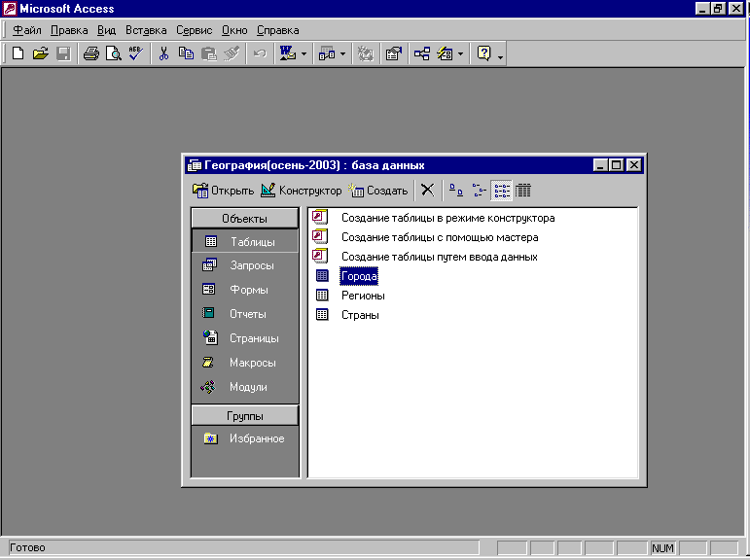The height and width of the screenshot is (560, 750).
Task: Click the Группы bar header
Action: 244,415
